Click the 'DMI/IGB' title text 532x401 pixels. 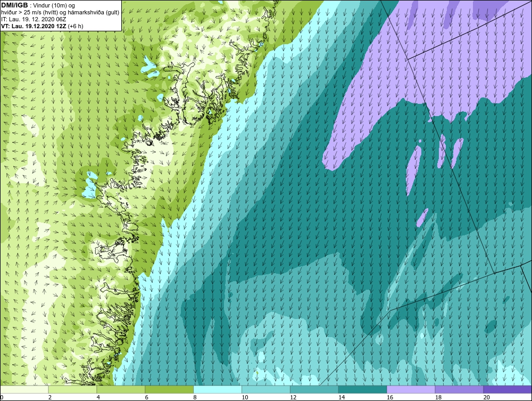coord(14,5)
